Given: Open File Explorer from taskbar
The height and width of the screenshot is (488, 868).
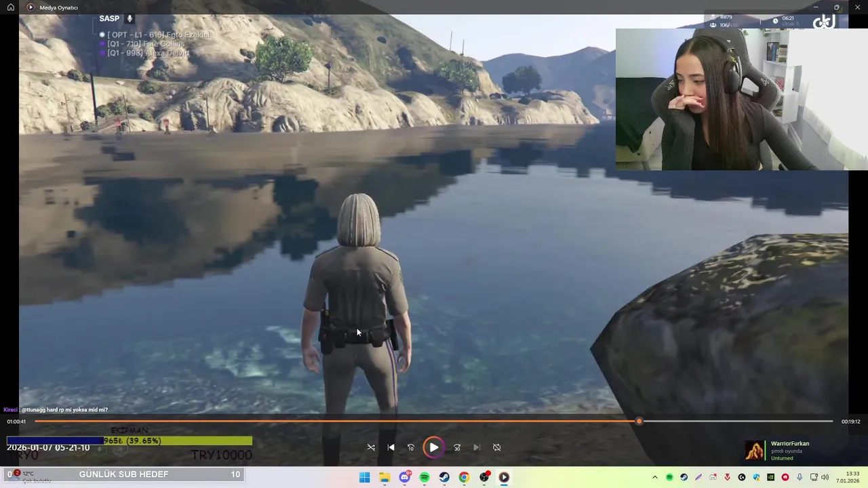Looking at the screenshot, I should tap(384, 477).
